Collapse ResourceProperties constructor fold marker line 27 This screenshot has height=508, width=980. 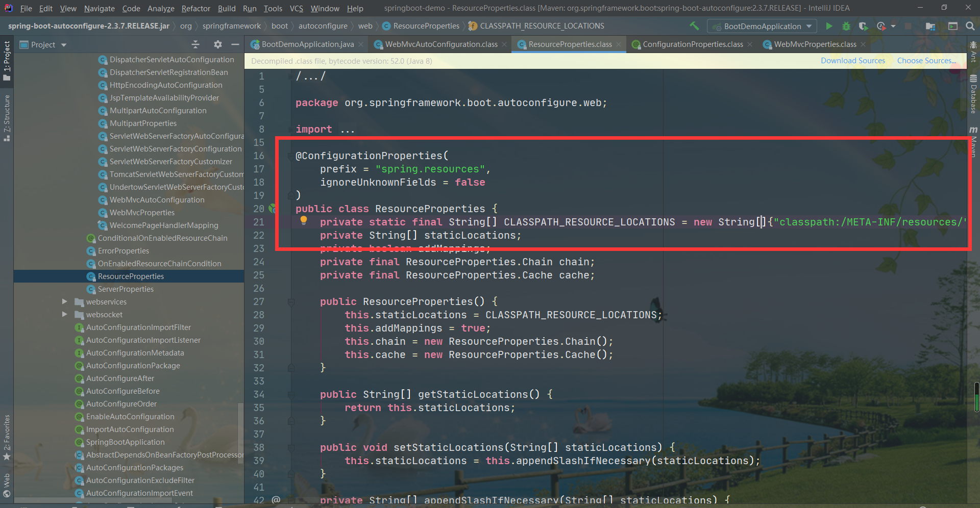(x=291, y=302)
